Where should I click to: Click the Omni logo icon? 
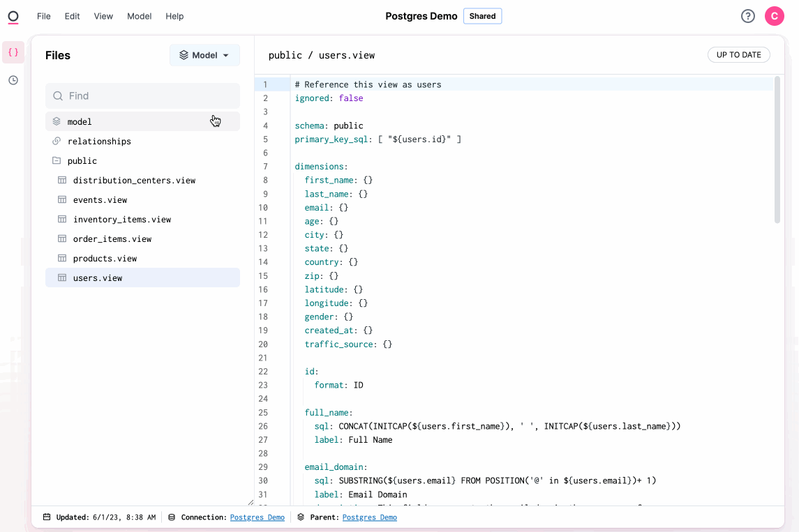(13, 17)
